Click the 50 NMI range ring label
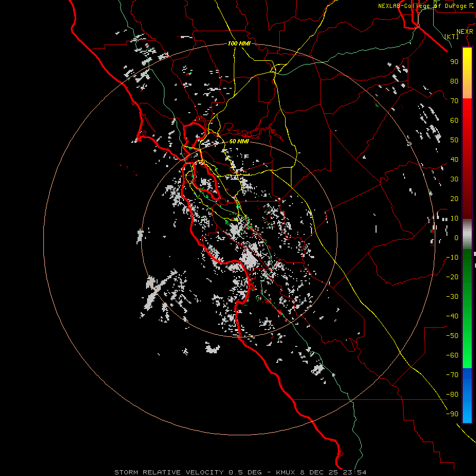 click(239, 141)
